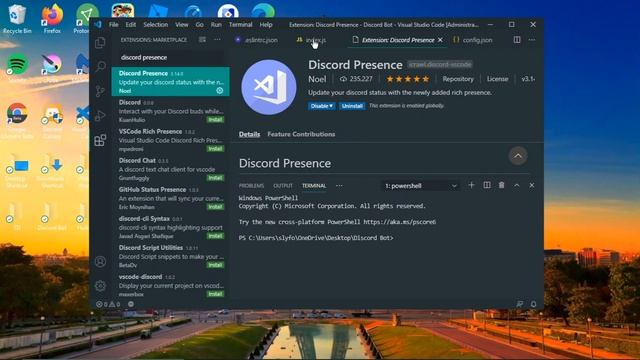Open the Disable dropdown for the extension

tap(322, 106)
